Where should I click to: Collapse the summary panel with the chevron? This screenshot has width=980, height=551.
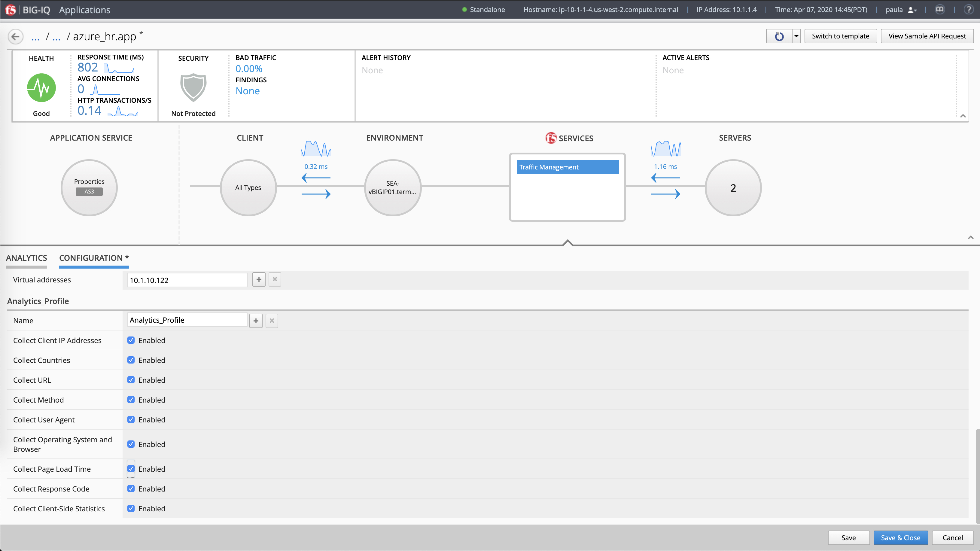click(963, 116)
